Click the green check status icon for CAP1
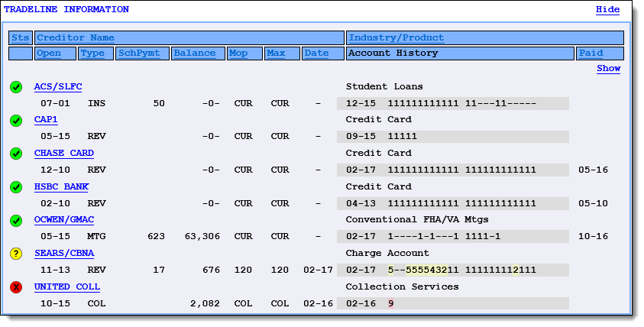 [x=16, y=121]
